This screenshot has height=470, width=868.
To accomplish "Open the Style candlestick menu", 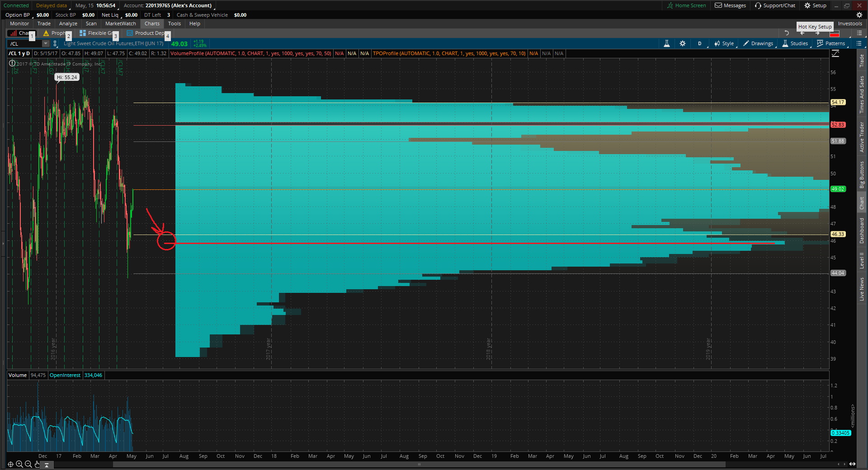I will click(724, 43).
